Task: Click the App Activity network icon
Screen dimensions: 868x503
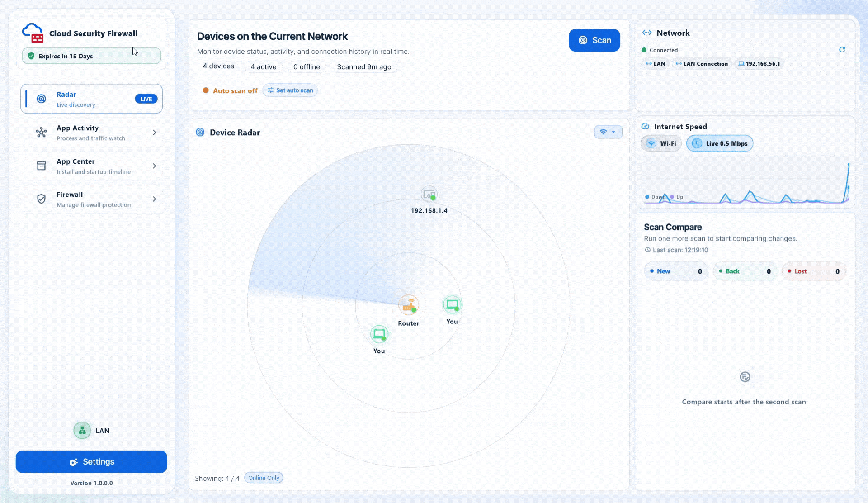Action: (x=41, y=132)
